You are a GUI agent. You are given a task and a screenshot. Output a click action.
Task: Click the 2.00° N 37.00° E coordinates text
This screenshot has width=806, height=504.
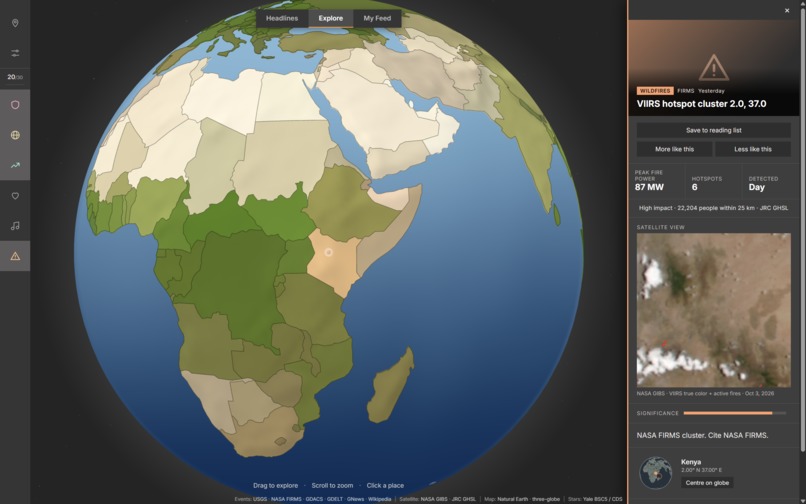pos(701,470)
